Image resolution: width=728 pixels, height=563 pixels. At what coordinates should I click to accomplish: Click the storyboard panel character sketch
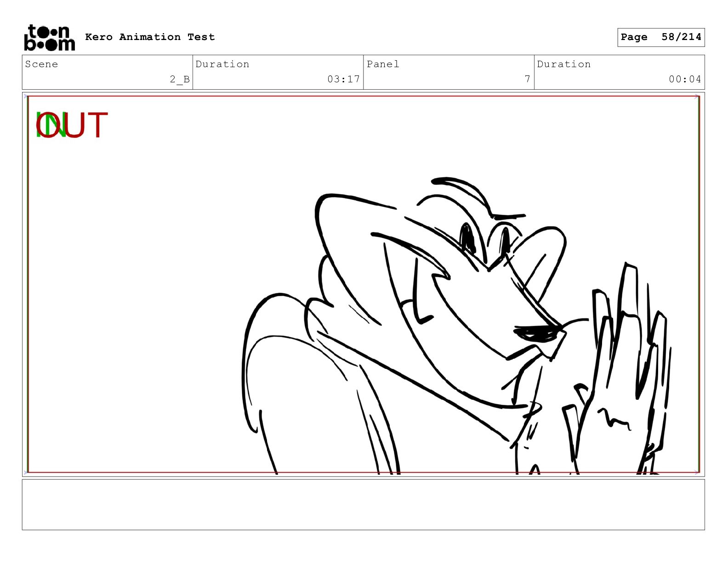coord(456,325)
